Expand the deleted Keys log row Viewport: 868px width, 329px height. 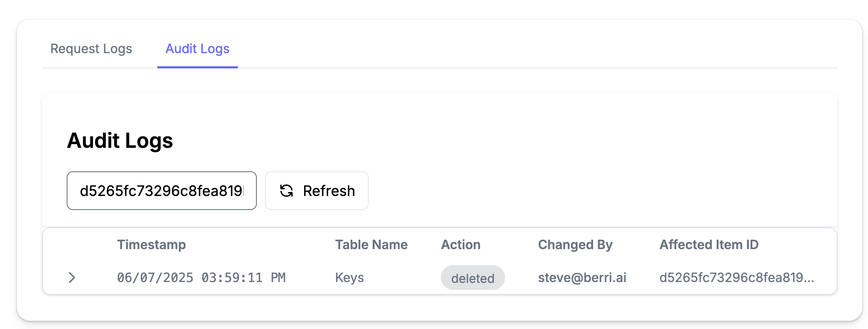(72, 278)
